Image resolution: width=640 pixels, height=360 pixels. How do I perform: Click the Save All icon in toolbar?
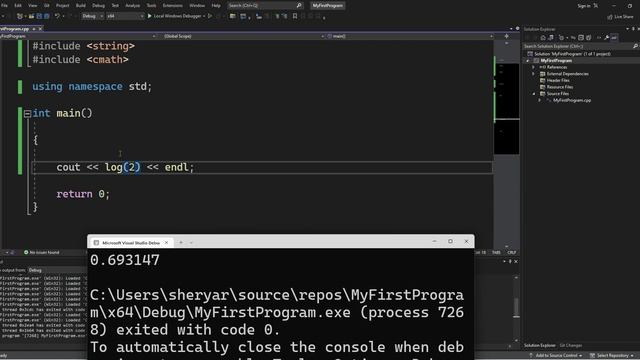click(47, 16)
